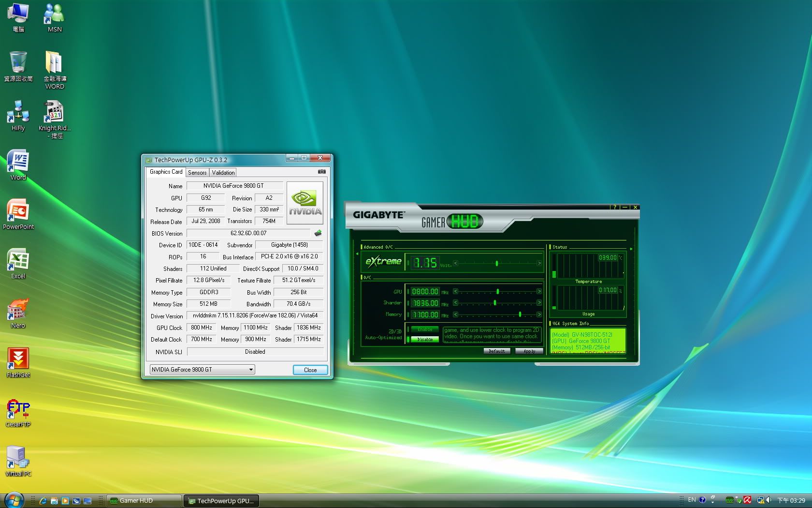Increase voltage with right arrow
The image size is (812, 508).
click(x=539, y=263)
